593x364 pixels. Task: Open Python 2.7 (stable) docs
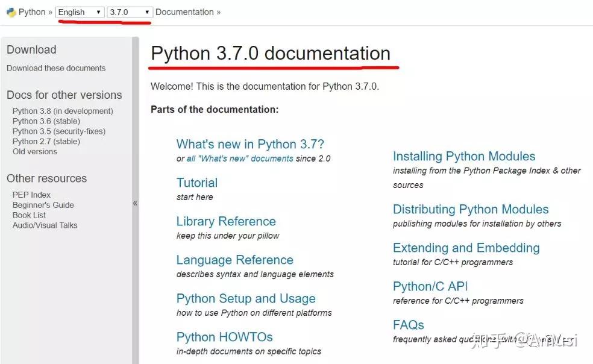pyautogui.click(x=46, y=142)
